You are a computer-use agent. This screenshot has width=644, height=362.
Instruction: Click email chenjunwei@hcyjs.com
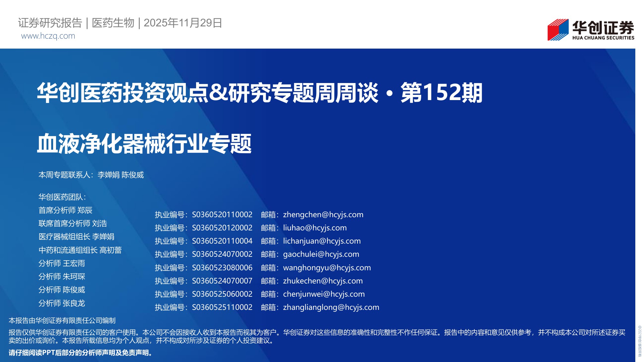[324, 294]
